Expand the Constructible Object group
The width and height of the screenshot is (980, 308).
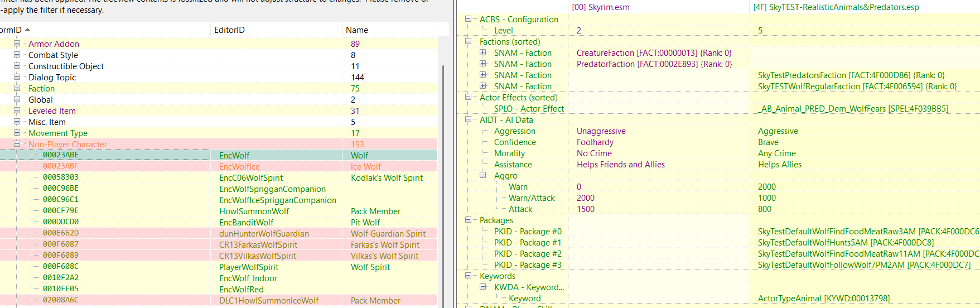click(17, 66)
